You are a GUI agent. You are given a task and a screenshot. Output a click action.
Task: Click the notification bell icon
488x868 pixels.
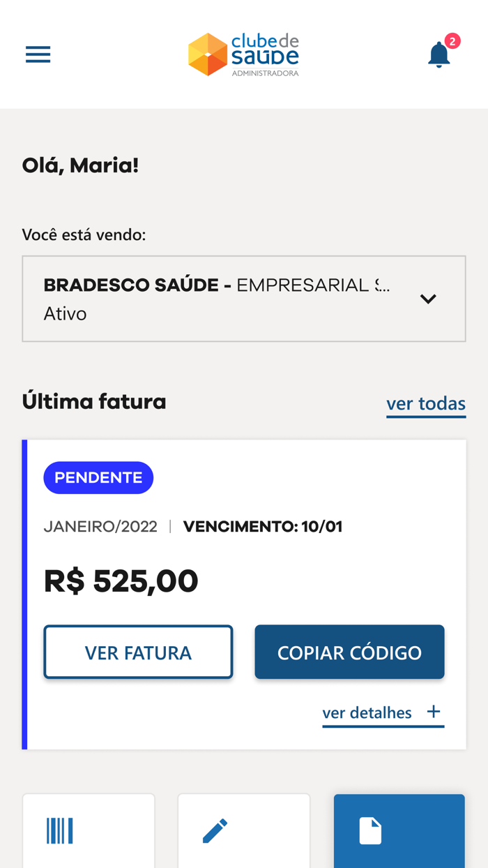[439, 55]
